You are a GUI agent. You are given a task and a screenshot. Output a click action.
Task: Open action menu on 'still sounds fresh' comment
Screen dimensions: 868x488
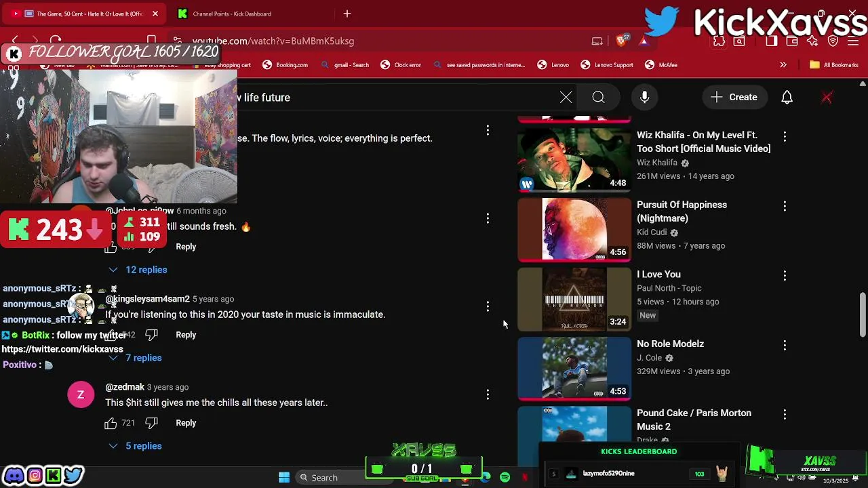(488, 218)
